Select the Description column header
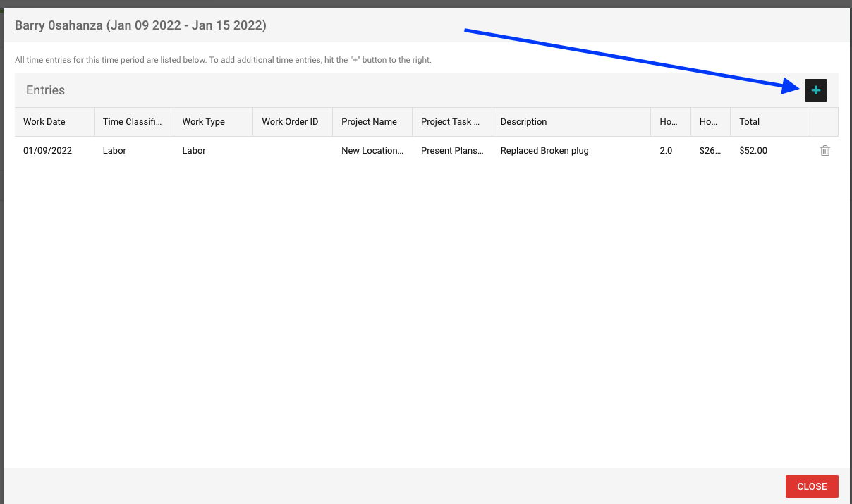 click(x=524, y=122)
